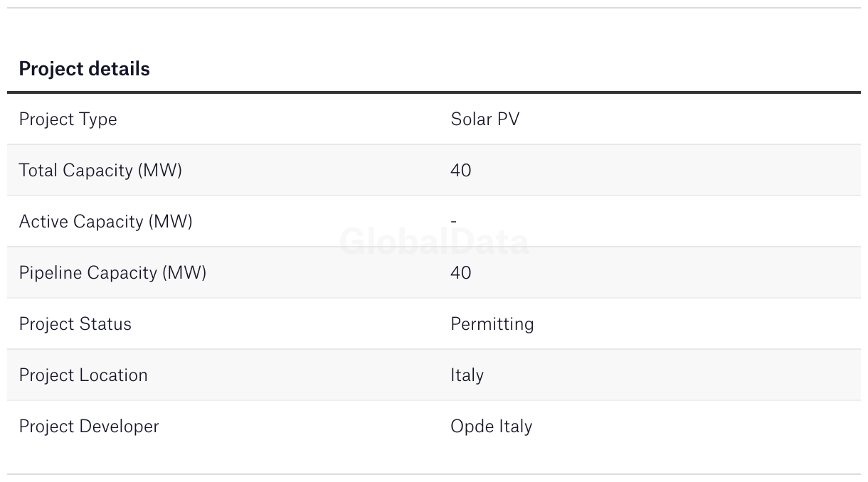Select the Project Type label
This screenshot has height=482, width=868.
(x=68, y=119)
